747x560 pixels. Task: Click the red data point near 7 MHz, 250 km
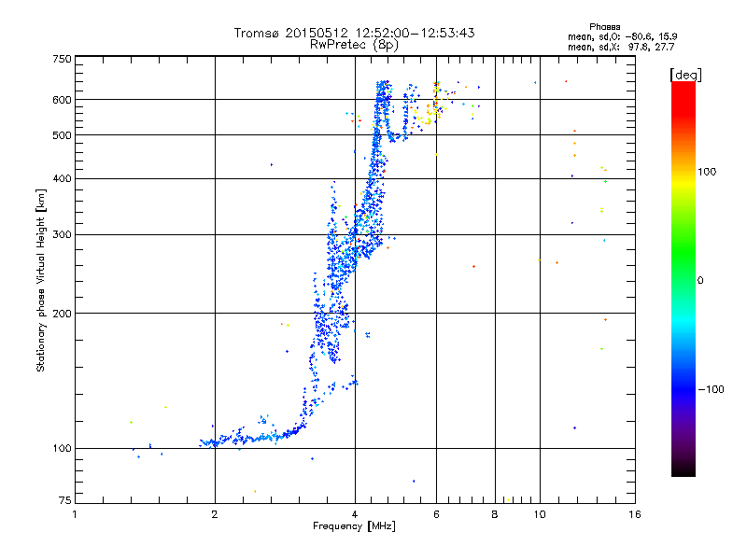(473, 266)
